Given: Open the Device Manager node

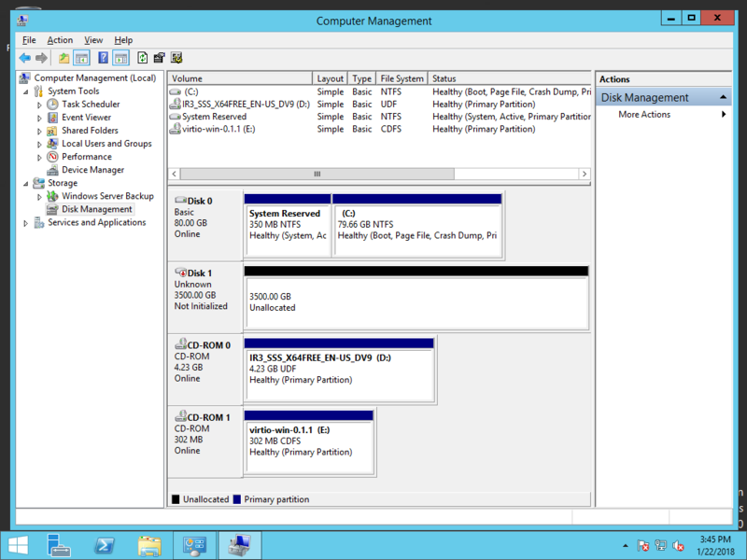Looking at the screenshot, I should (92, 170).
